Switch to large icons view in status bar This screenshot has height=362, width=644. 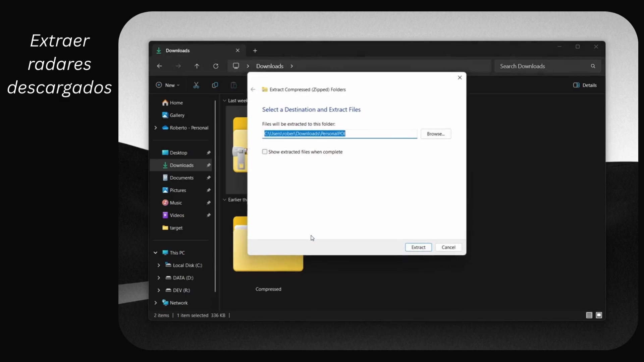[x=599, y=315]
